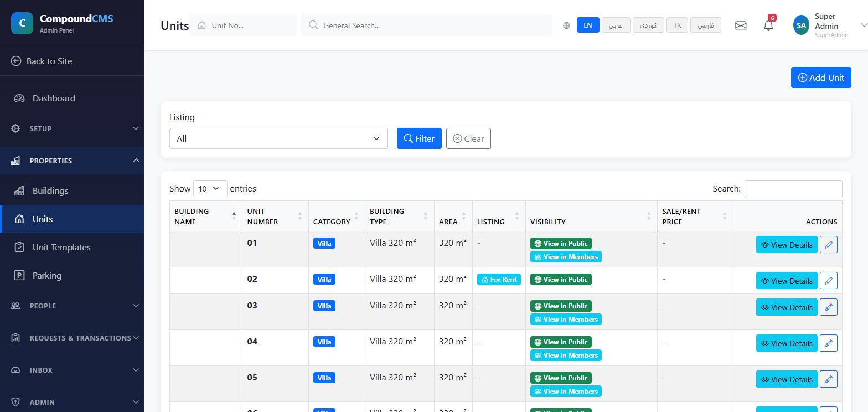Click the globe language icon
Viewport: 868px width, 412px height.
coord(566,25)
